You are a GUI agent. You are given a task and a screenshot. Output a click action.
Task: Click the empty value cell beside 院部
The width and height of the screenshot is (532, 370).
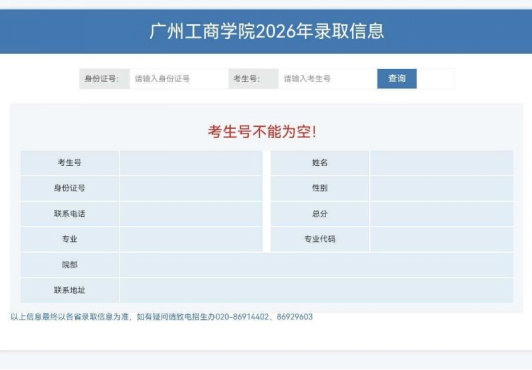click(x=317, y=265)
